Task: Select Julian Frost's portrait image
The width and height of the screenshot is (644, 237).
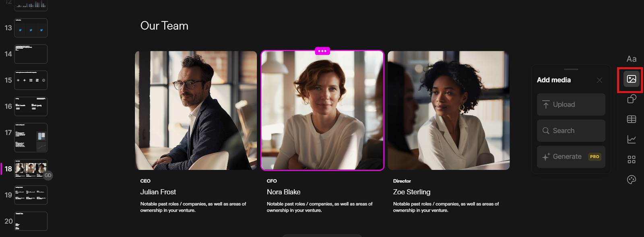Action: click(x=196, y=110)
